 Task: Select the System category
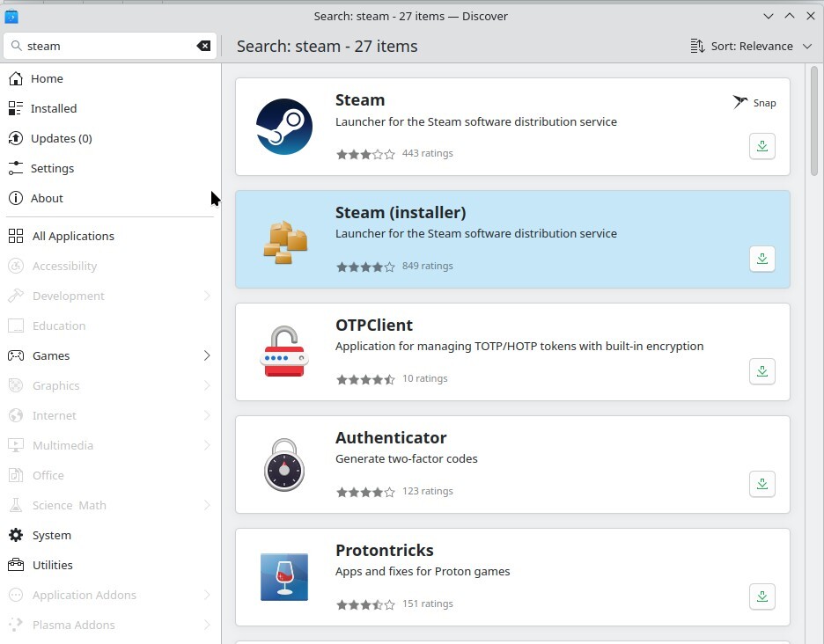click(110, 535)
